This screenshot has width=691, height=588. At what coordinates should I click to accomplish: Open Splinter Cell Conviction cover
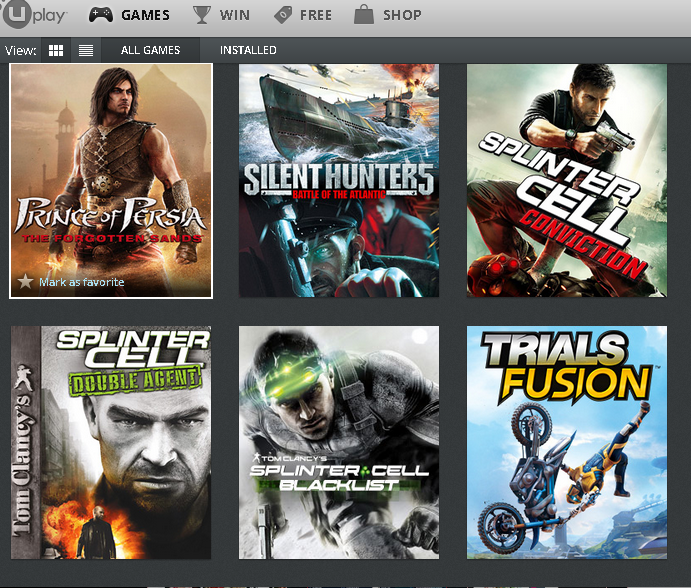[x=567, y=181]
